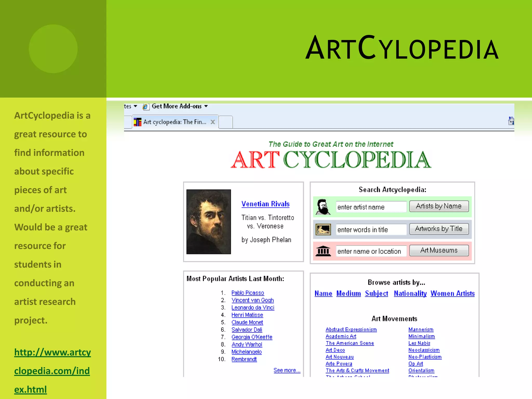Browse artists by Subject link
The width and height of the screenshot is (532, 399).
tap(377, 294)
